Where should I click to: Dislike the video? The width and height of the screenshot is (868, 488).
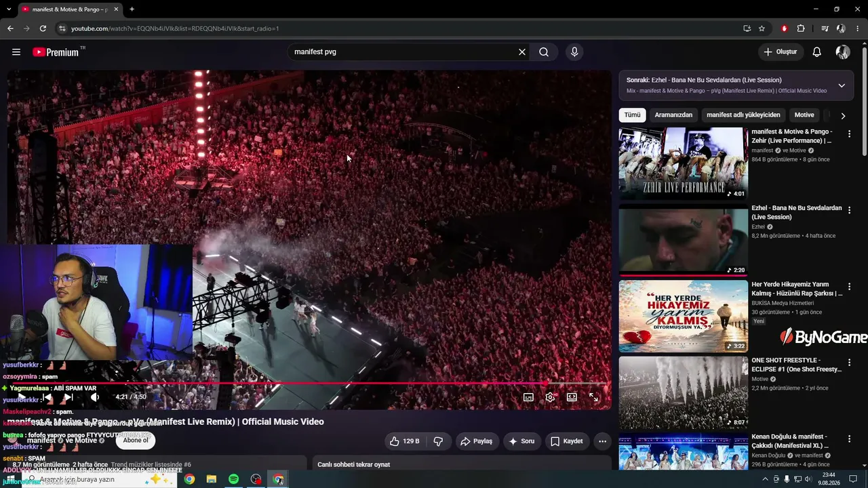tap(438, 441)
